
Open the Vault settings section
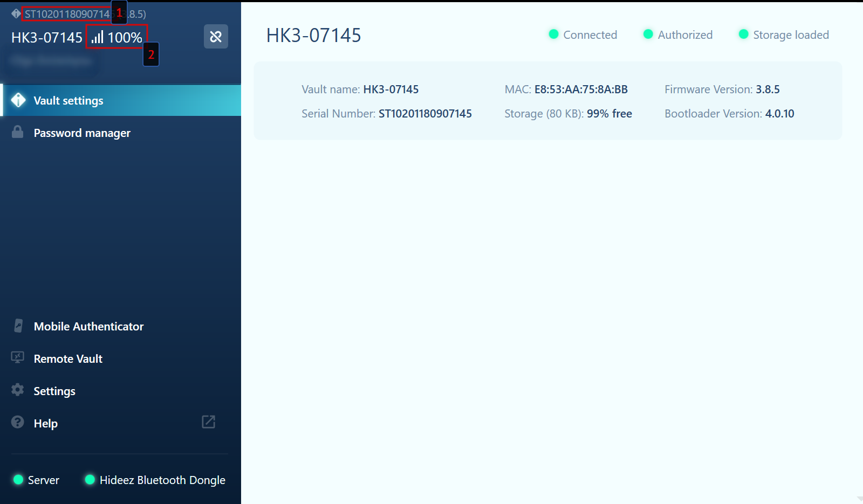pos(69,100)
